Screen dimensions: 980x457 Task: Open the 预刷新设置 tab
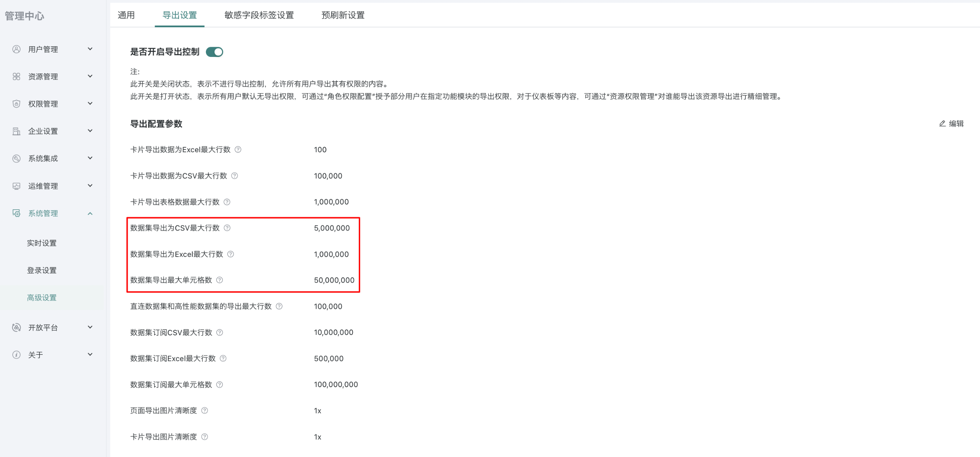point(343,15)
